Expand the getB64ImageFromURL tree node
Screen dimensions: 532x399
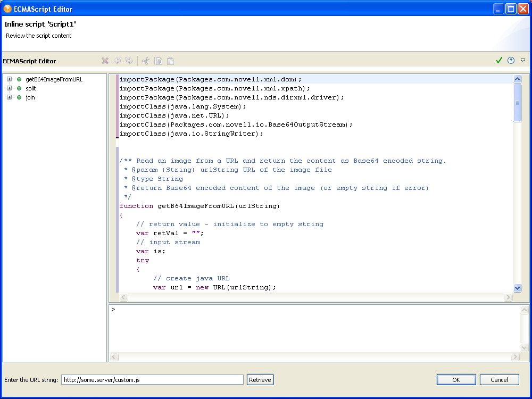coord(9,79)
